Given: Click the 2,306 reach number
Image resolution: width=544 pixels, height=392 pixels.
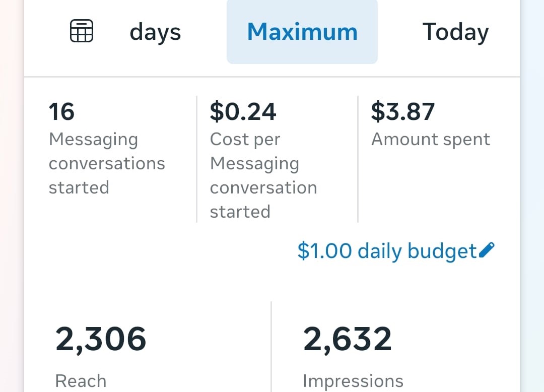Looking at the screenshot, I should pos(101,339).
